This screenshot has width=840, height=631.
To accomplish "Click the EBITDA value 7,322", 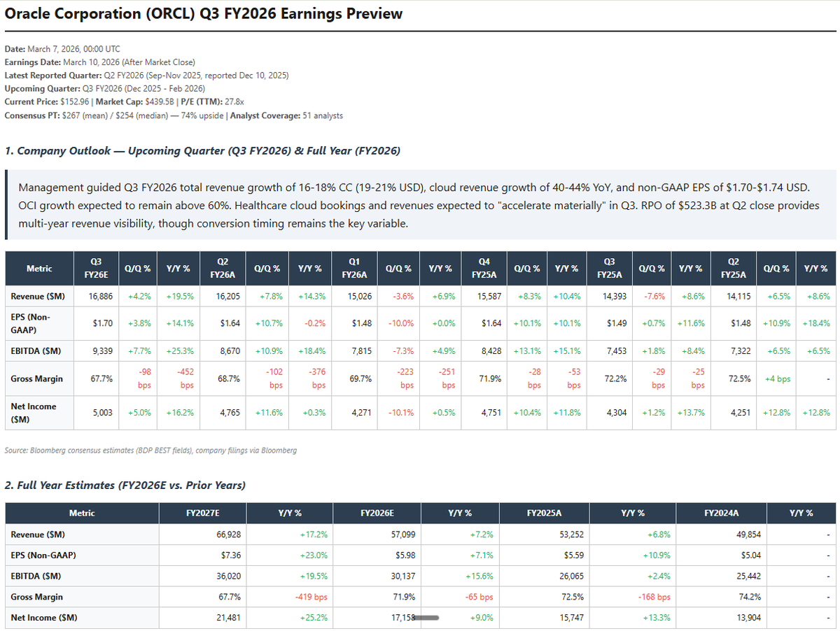I will [741, 351].
